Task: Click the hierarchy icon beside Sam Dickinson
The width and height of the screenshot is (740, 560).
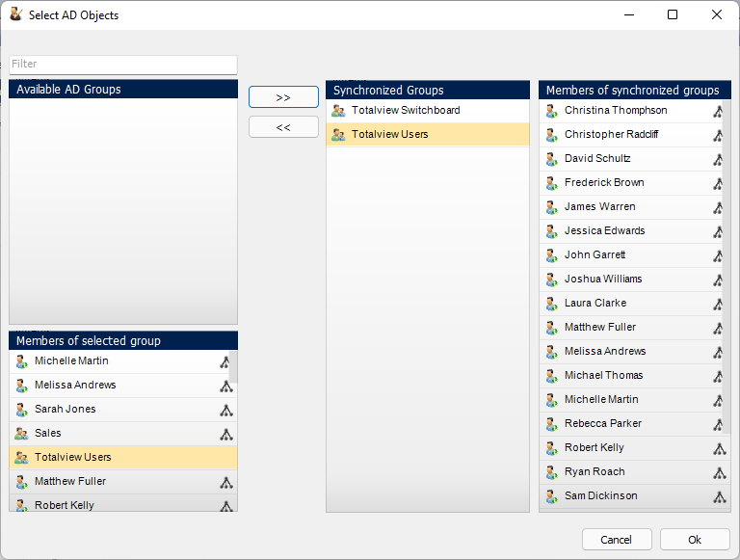Action: point(719,497)
